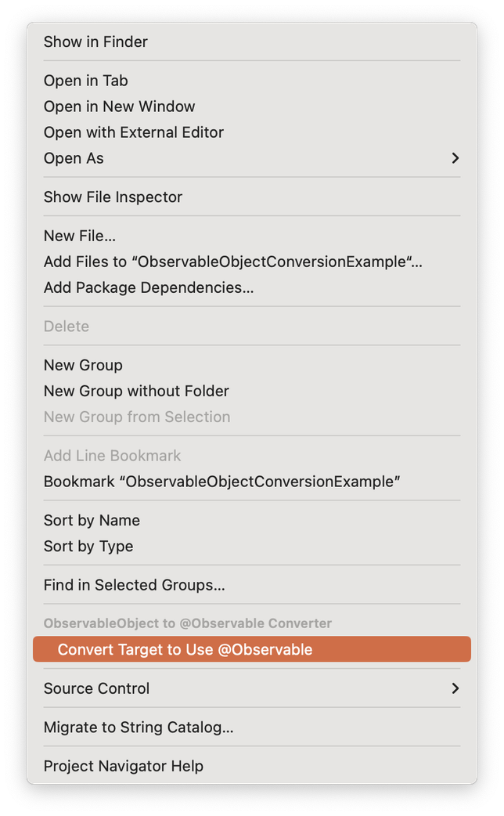Expand the Open As submenu
Screen dimensions: 504x816
point(74,157)
